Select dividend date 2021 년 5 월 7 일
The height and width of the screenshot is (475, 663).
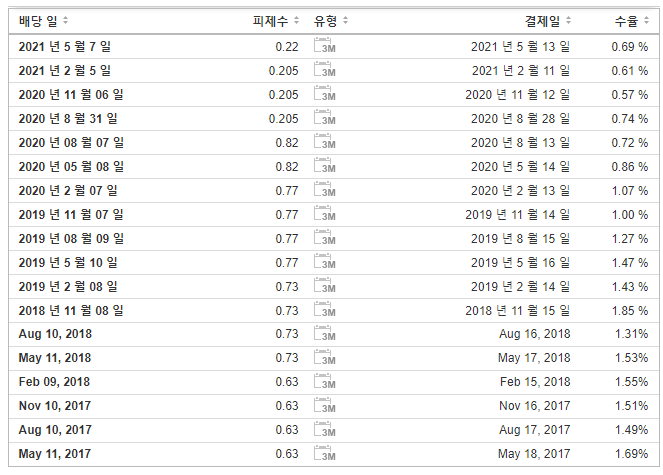click(x=65, y=47)
